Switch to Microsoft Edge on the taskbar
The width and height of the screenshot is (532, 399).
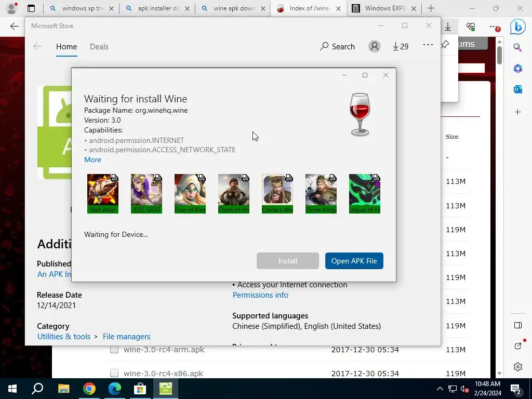(115, 389)
